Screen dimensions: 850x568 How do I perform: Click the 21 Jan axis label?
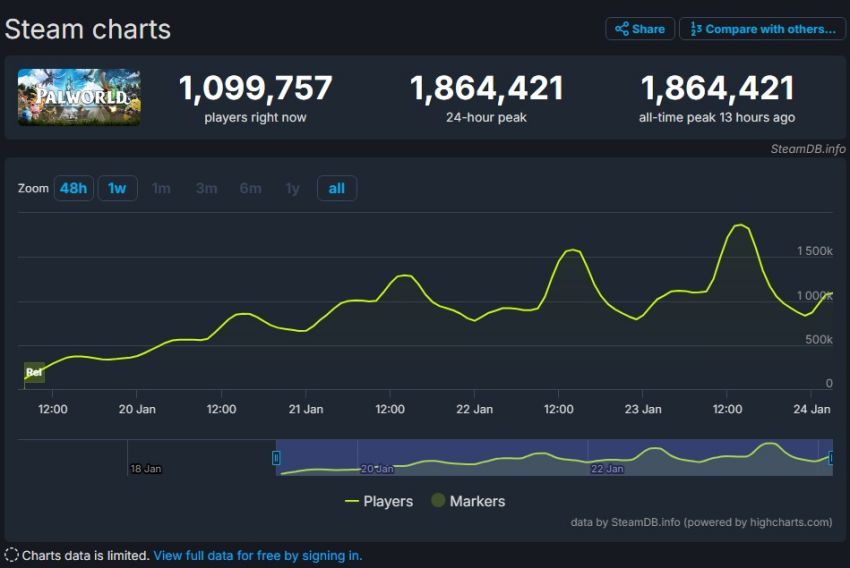(x=306, y=409)
